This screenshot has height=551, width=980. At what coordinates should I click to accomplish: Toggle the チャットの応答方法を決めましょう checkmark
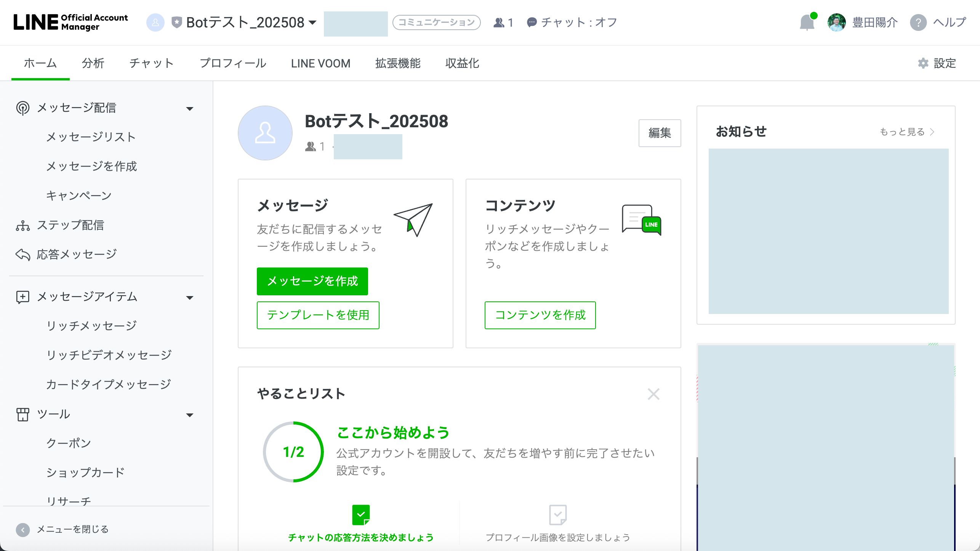pyautogui.click(x=361, y=515)
